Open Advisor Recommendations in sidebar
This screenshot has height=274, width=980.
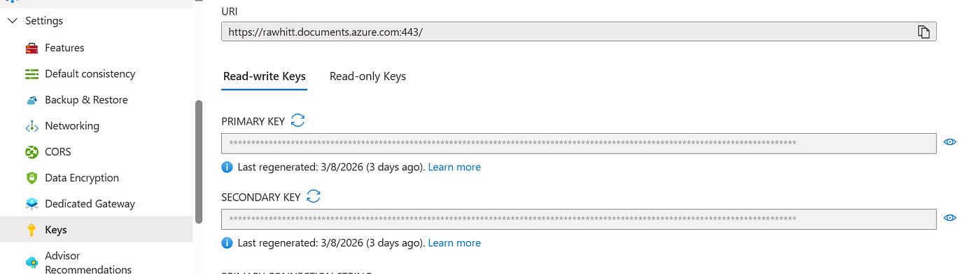tap(87, 262)
